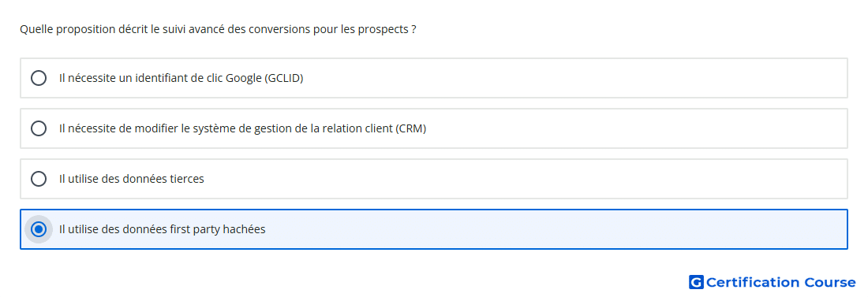The width and height of the screenshot is (868, 297).
Task: Click the selected 'first party hachées' radio
Action: point(39,229)
